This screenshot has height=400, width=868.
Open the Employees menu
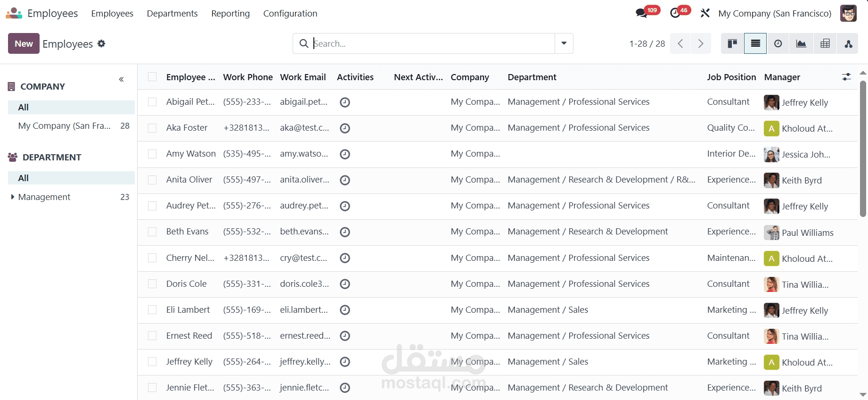112,13
